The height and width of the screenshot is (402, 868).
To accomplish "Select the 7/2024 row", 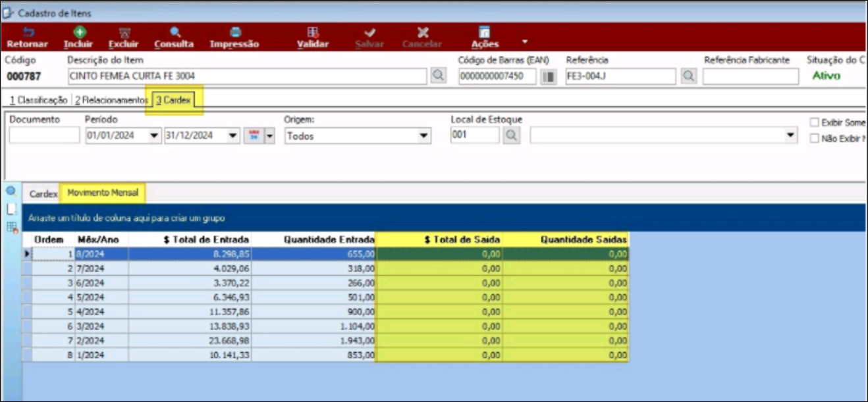I will [326, 268].
